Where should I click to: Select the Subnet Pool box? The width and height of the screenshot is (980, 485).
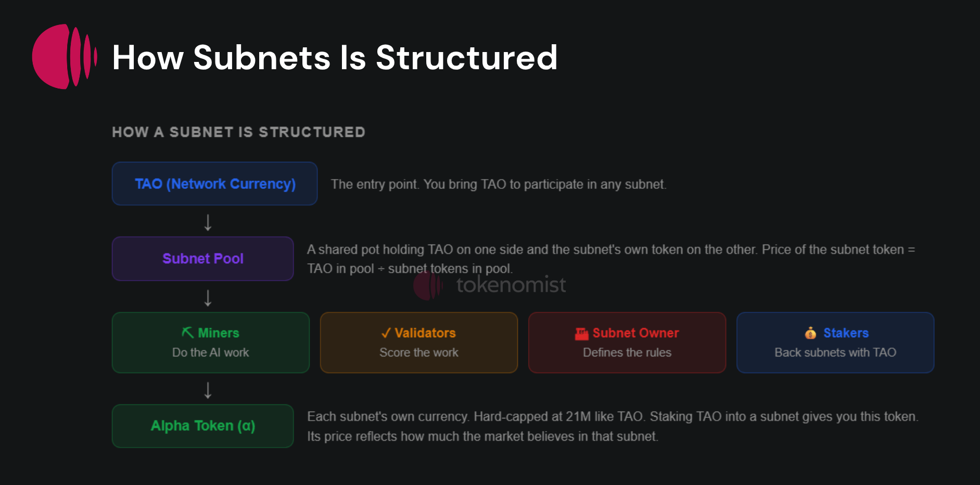[202, 259]
